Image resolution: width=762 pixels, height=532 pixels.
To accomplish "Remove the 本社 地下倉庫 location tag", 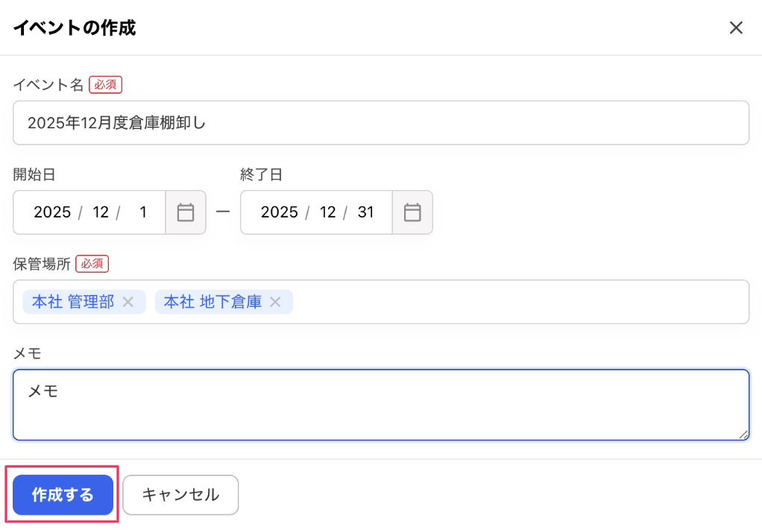I will pos(275,302).
